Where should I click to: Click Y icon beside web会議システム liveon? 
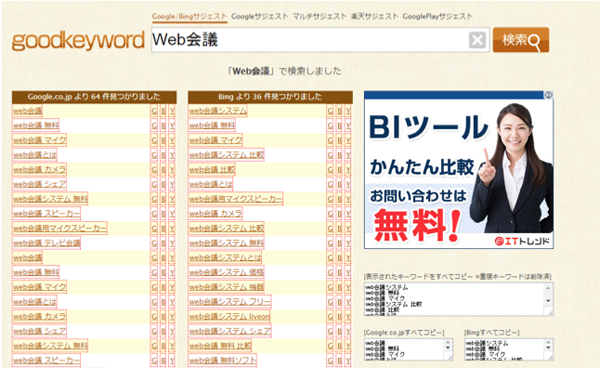(348, 316)
